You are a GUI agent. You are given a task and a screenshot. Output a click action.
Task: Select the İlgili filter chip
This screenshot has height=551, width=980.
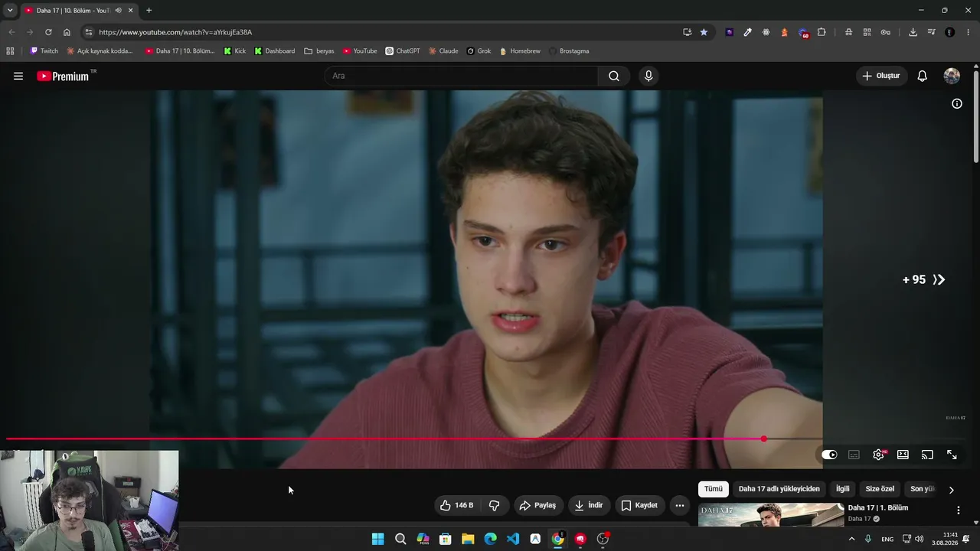(843, 489)
